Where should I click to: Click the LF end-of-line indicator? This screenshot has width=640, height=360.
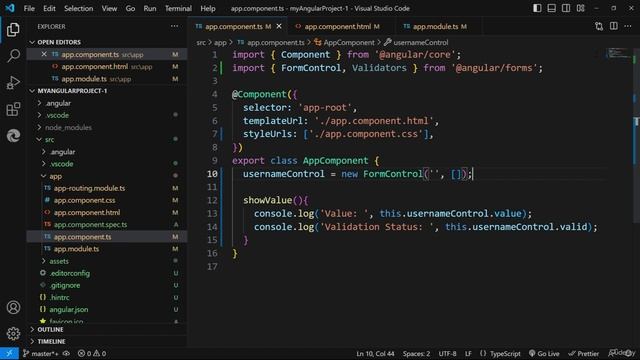468,353
